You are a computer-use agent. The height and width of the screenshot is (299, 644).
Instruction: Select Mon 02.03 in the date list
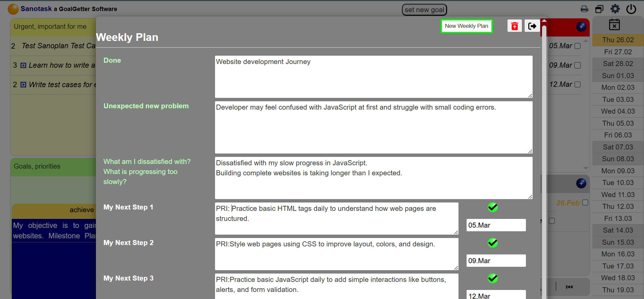pyautogui.click(x=618, y=87)
